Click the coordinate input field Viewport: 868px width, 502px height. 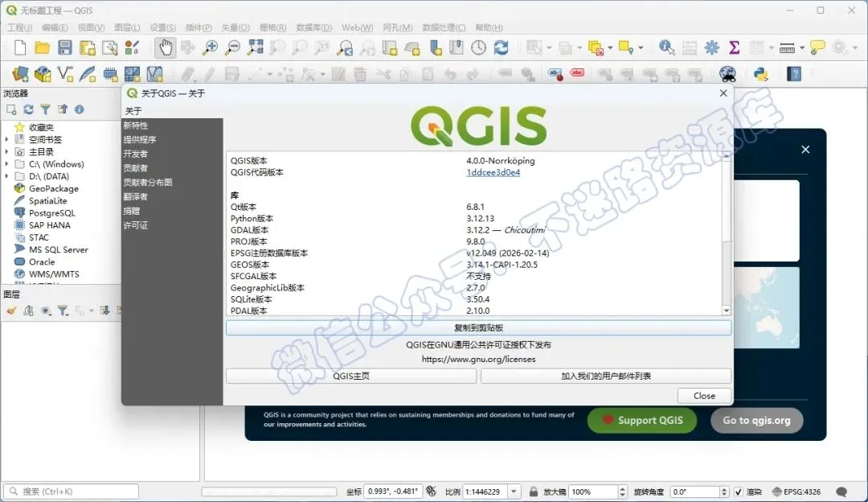coord(393,492)
